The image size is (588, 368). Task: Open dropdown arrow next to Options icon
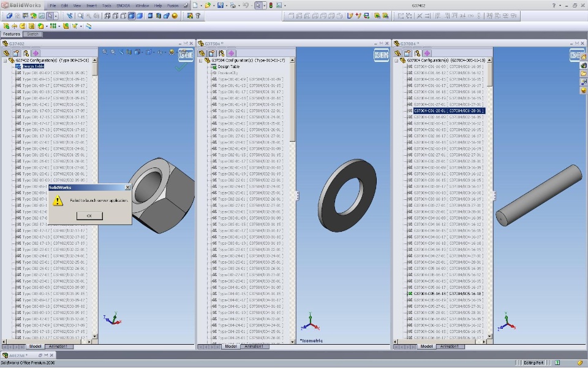(x=285, y=6)
